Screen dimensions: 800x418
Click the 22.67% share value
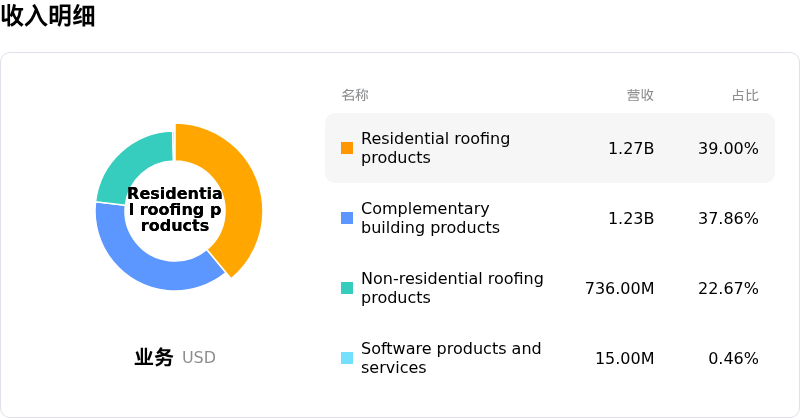pos(728,288)
